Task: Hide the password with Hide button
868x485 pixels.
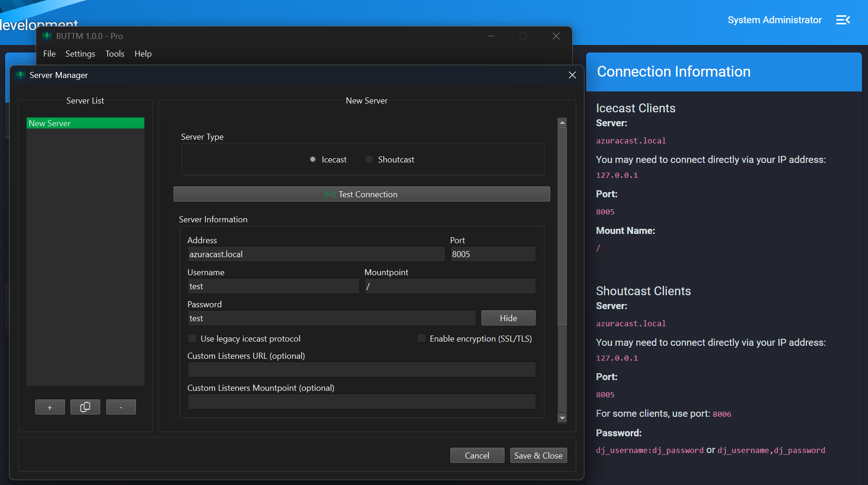Action: click(509, 318)
